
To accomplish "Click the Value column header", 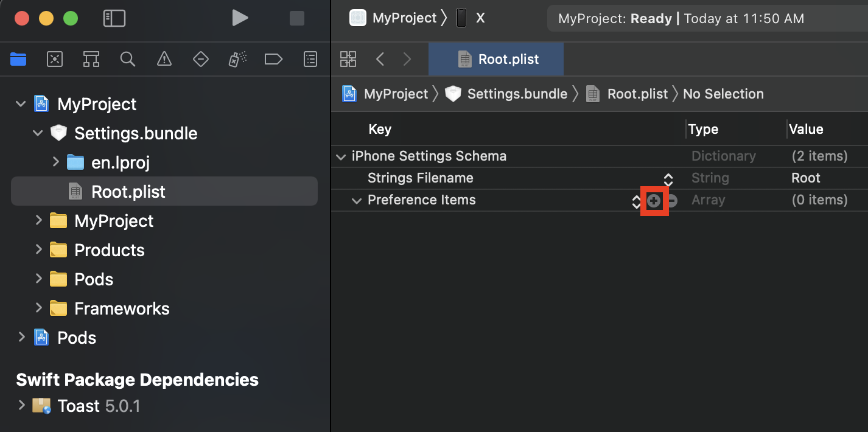I will (x=806, y=129).
